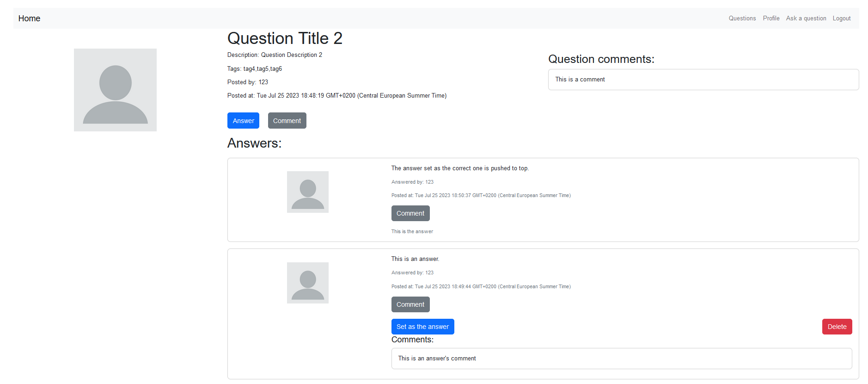868x384 pixels.
Task: Click the Comment button next to Answer
Action: tap(287, 120)
